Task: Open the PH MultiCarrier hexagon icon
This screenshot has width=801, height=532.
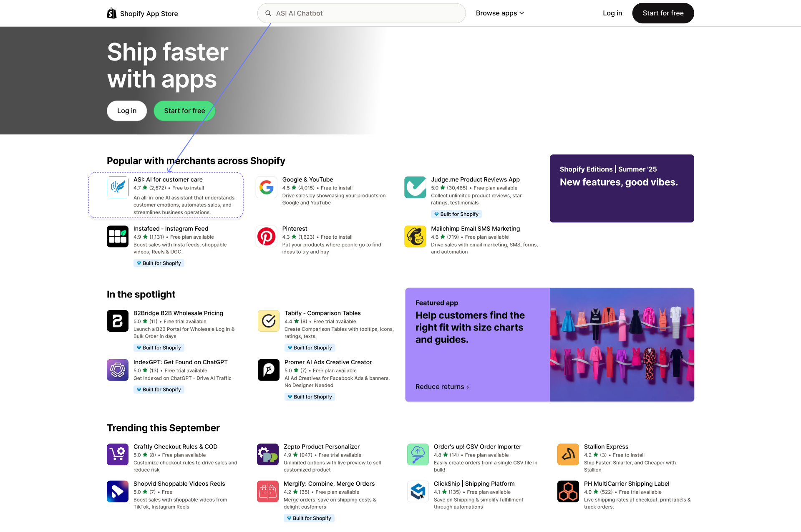Action: [568, 492]
